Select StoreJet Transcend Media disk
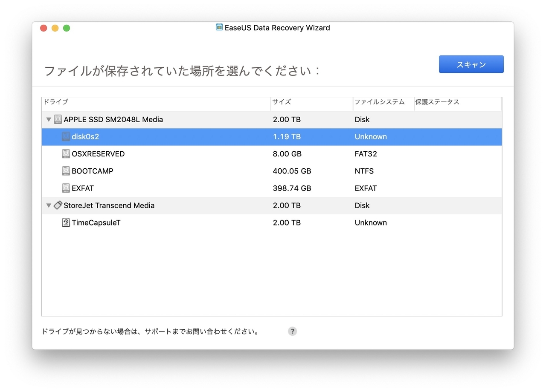This screenshot has height=392, width=546. click(x=272, y=205)
